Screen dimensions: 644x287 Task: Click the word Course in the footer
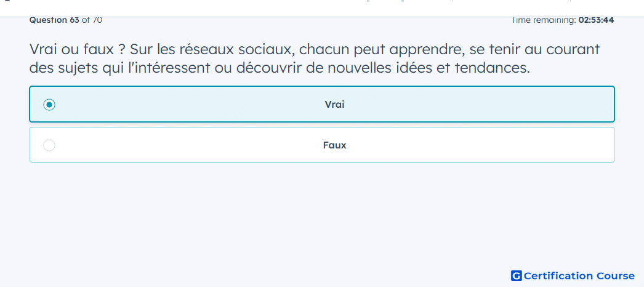tap(615, 275)
